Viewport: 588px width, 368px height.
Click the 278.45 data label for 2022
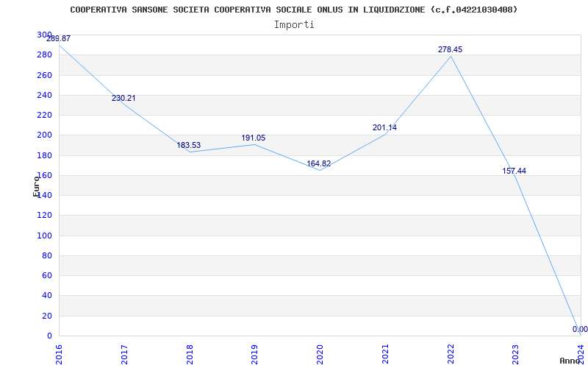tap(450, 49)
